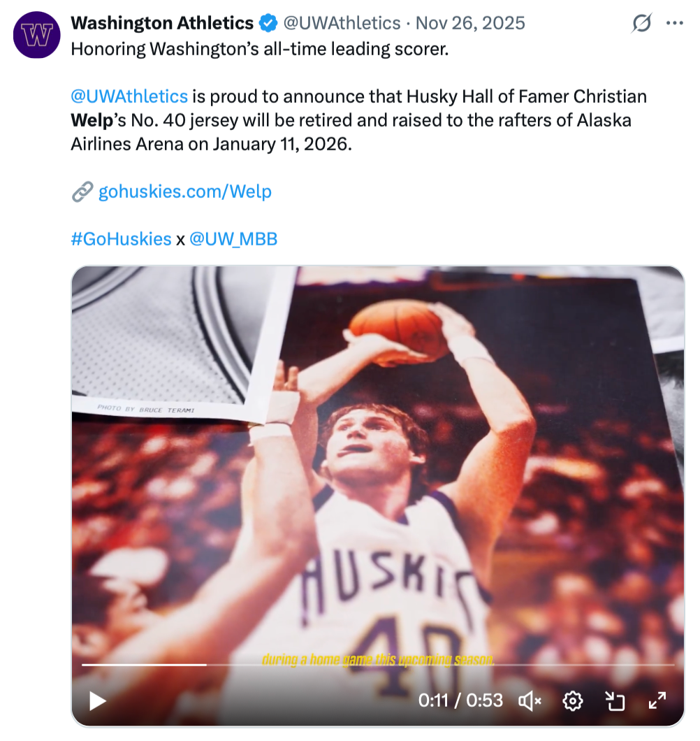
Task: Open the three-dot more options menu
Action: tap(674, 23)
